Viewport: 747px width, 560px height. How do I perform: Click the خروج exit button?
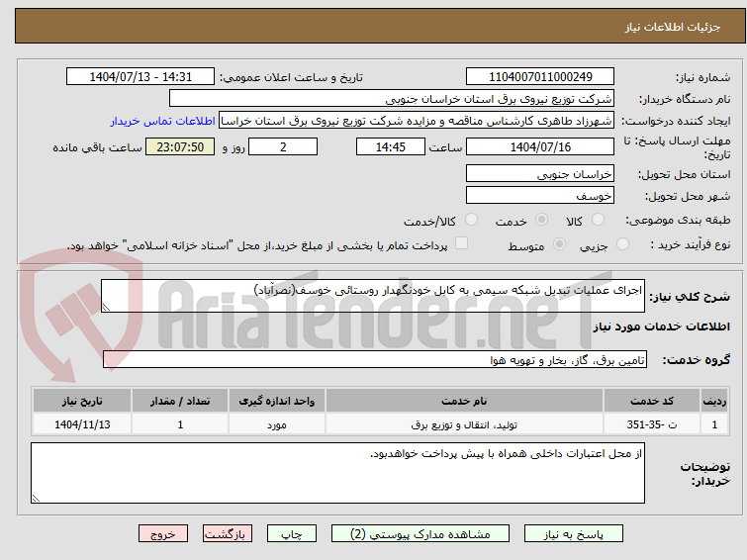pos(163,534)
